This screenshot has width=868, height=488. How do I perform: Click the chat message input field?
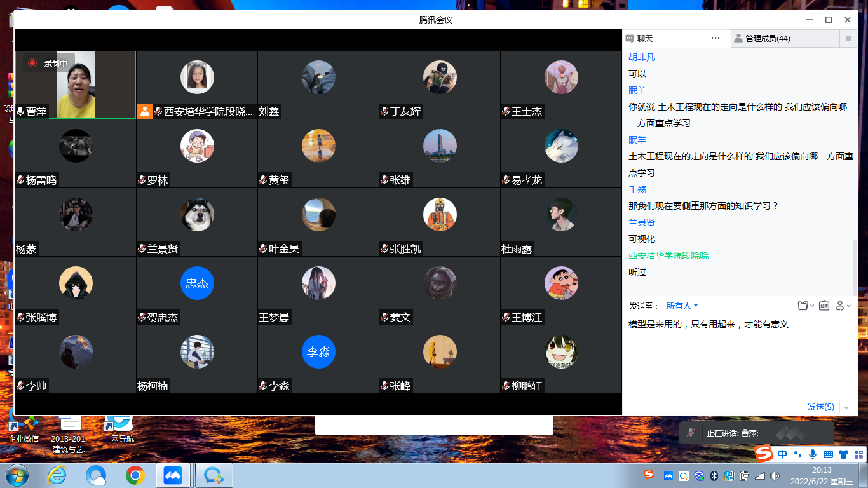(737, 356)
